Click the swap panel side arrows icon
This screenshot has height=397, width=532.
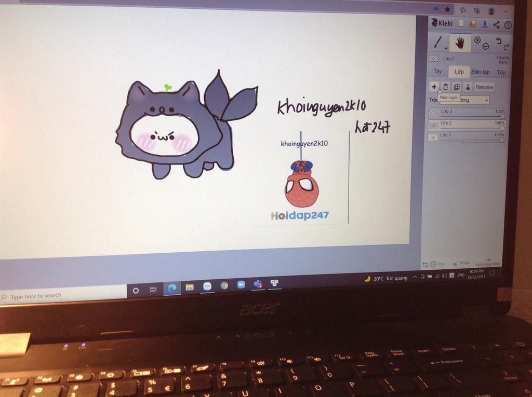(x=425, y=265)
